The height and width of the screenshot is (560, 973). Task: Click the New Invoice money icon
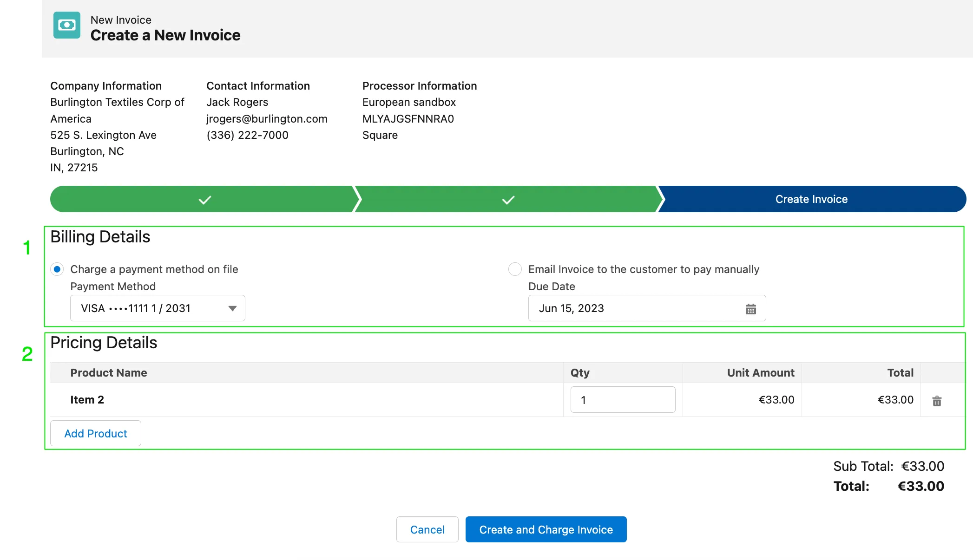67,25
